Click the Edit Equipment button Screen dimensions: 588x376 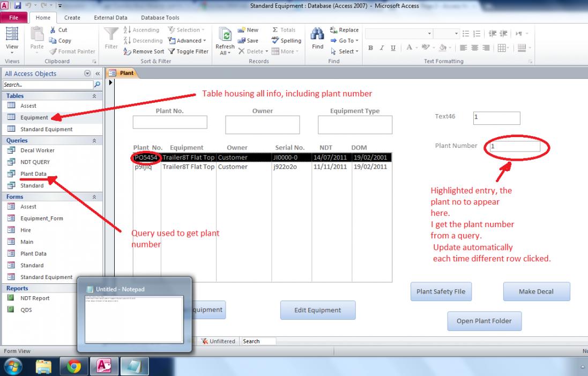point(318,310)
